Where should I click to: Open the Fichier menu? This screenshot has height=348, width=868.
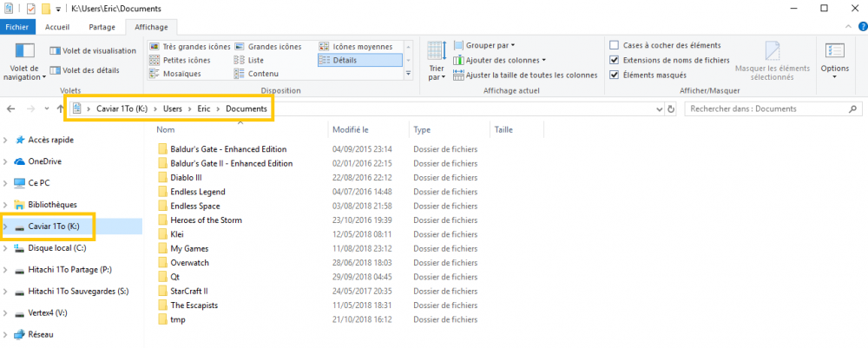pos(17,27)
